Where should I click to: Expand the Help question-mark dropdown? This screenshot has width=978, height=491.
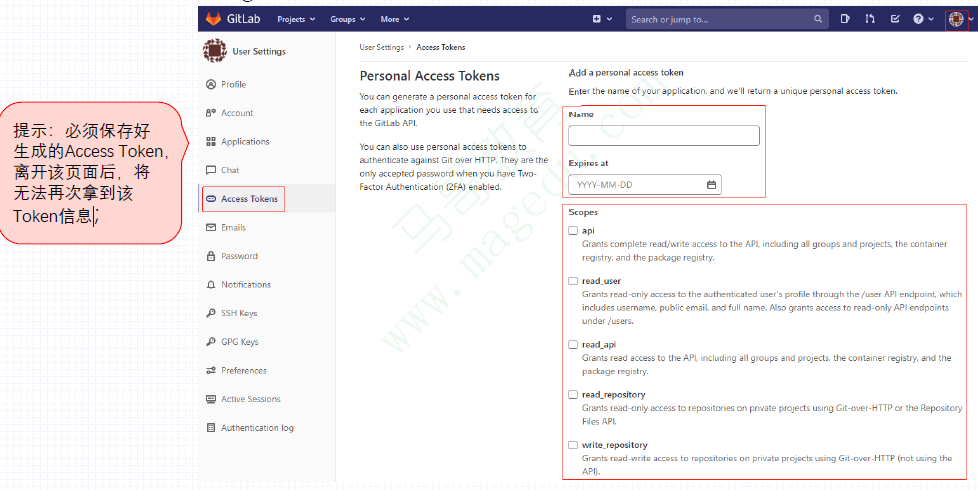(922, 19)
